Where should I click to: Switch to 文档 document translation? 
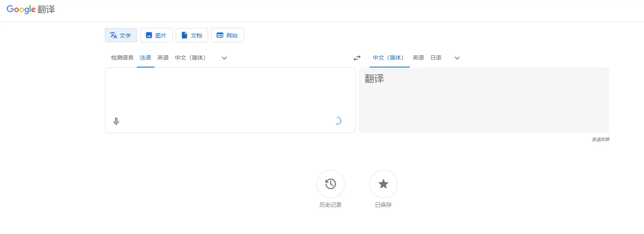point(192,35)
